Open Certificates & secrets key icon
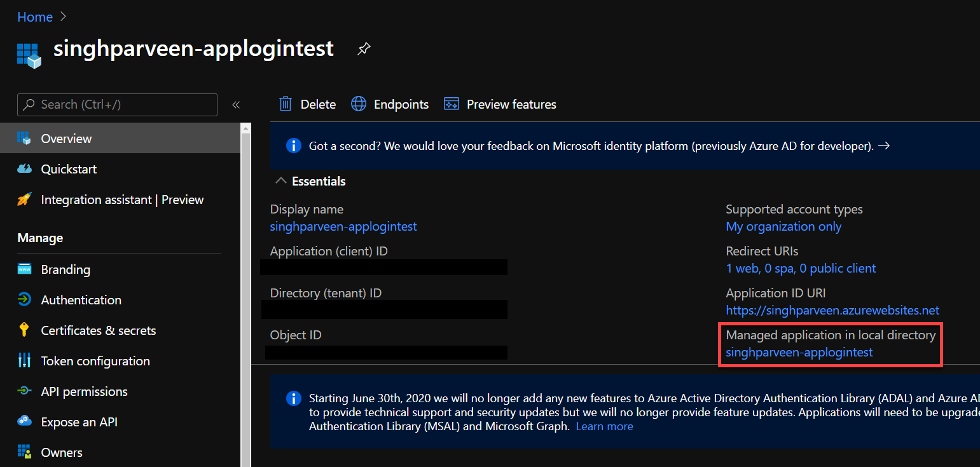Viewport: 980px width, 467px height. [x=24, y=330]
